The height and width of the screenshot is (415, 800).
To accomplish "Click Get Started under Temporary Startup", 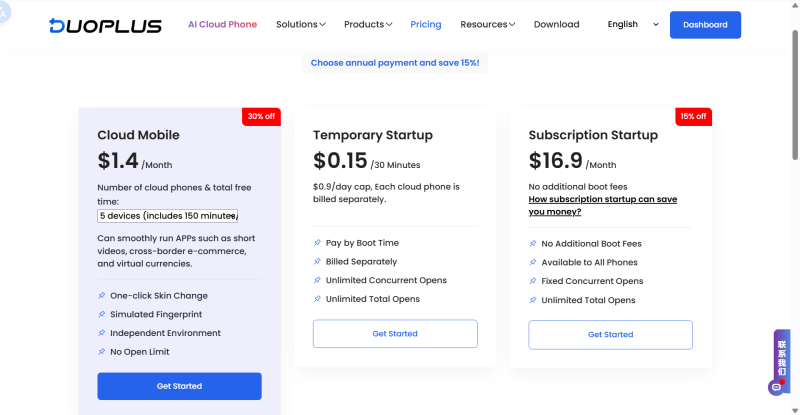I will (x=395, y=334).
